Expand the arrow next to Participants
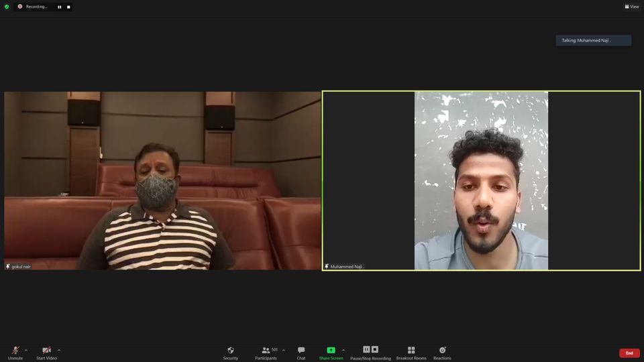 [283, 350]
